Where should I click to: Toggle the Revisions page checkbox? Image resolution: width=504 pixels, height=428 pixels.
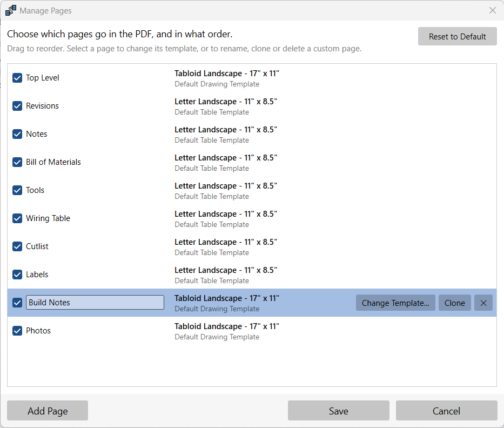17,106
